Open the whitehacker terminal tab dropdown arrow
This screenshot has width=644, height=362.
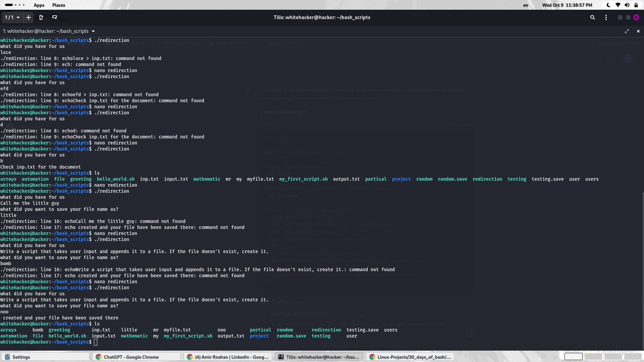click(x=93, y=31)
